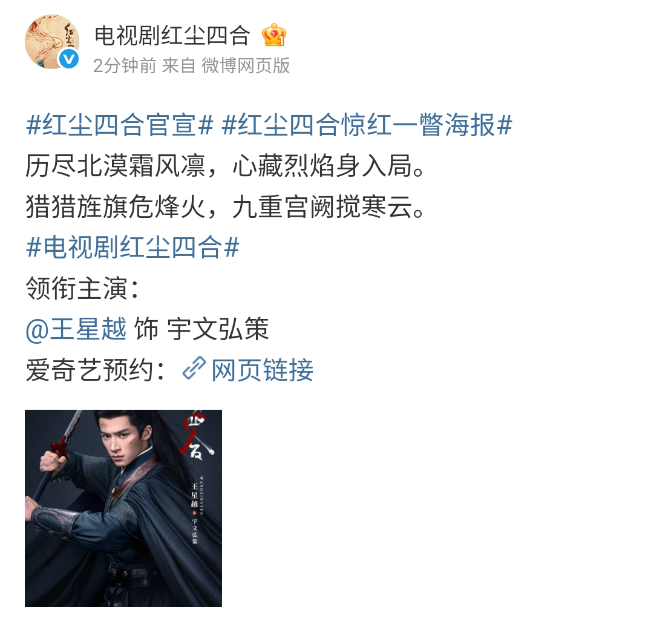Click the 心藏烈焰身入局 phrase

tap(322, 165)
